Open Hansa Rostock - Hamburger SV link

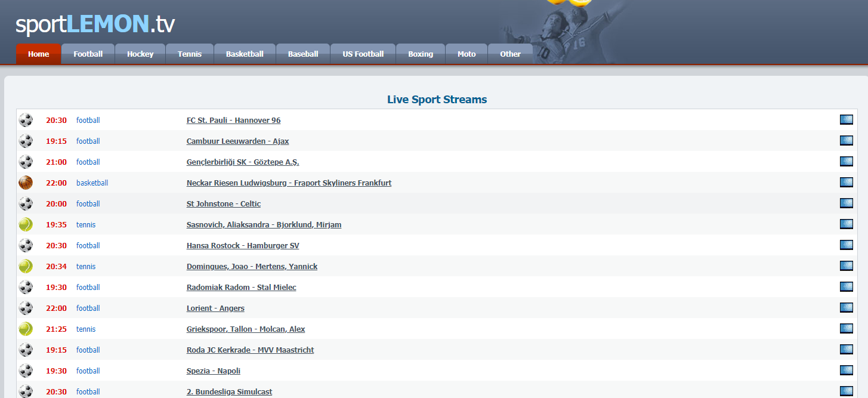[x=243, y=245]
